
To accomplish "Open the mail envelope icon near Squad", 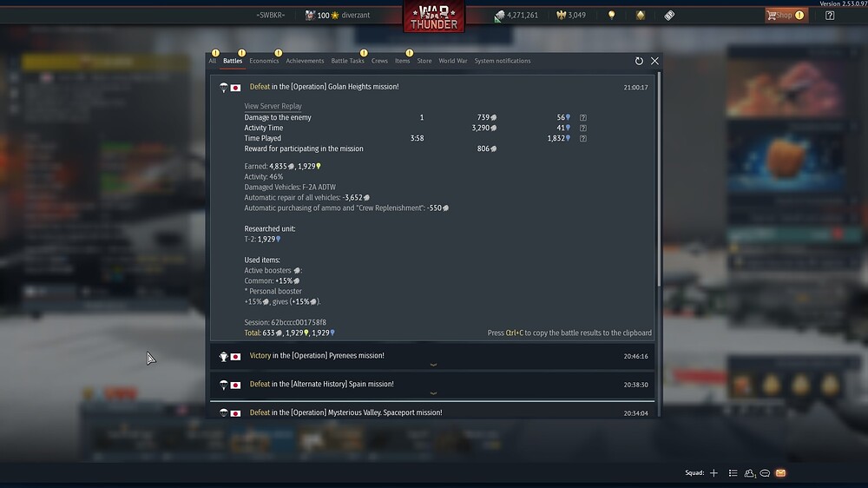I will tap(780, 473).
